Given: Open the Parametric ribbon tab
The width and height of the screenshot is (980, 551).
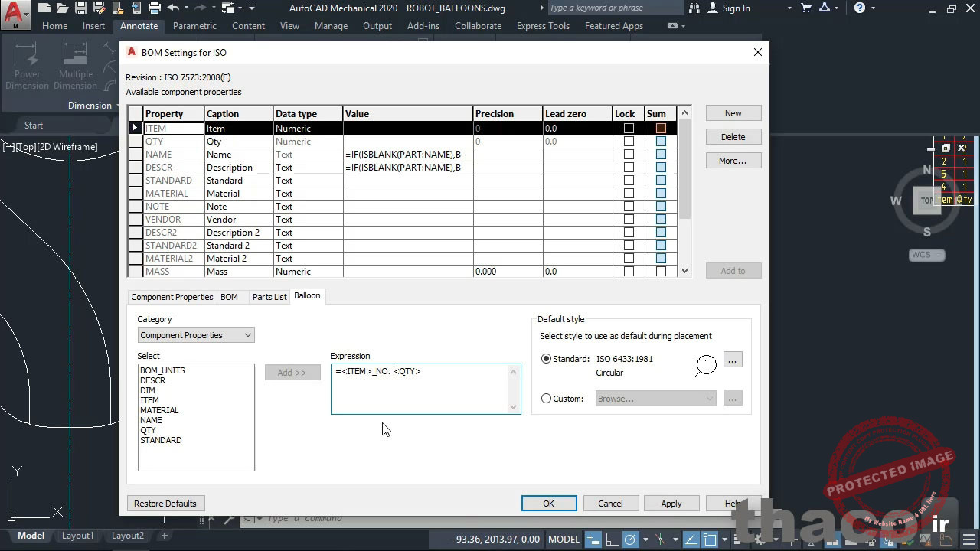Looking at the screenshot, I should [194, 25].
